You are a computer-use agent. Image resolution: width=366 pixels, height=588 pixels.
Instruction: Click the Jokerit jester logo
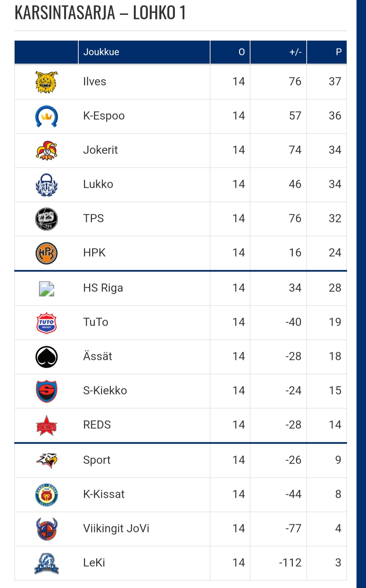tap(46, 150)
